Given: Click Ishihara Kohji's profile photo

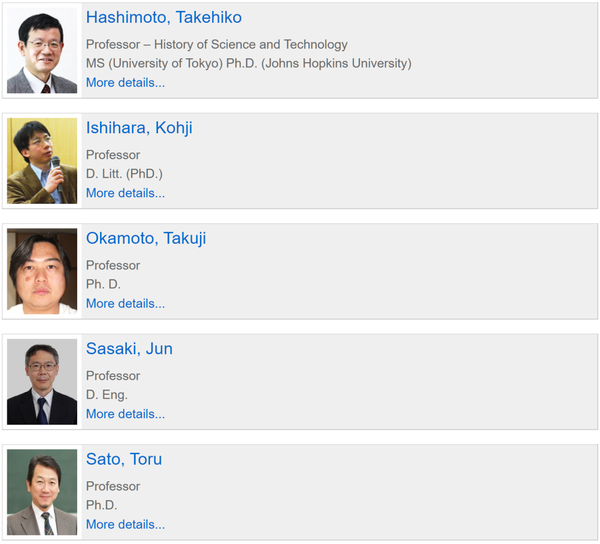Looking at the screenshot, I should [x=42, y=161].
